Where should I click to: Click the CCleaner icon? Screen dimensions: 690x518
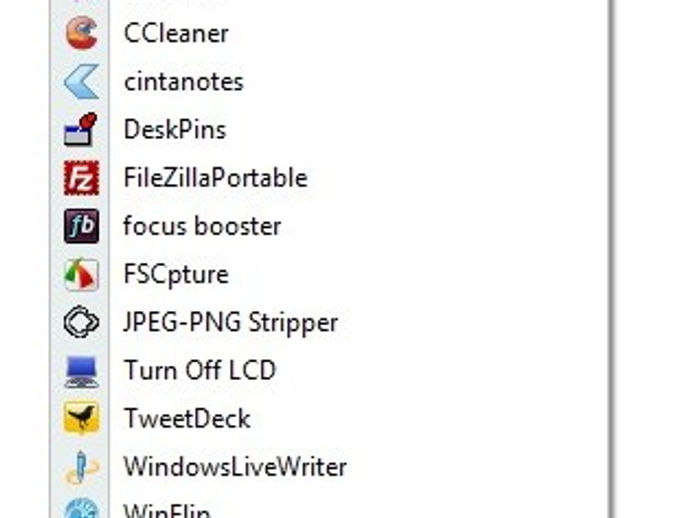[81, 33]
